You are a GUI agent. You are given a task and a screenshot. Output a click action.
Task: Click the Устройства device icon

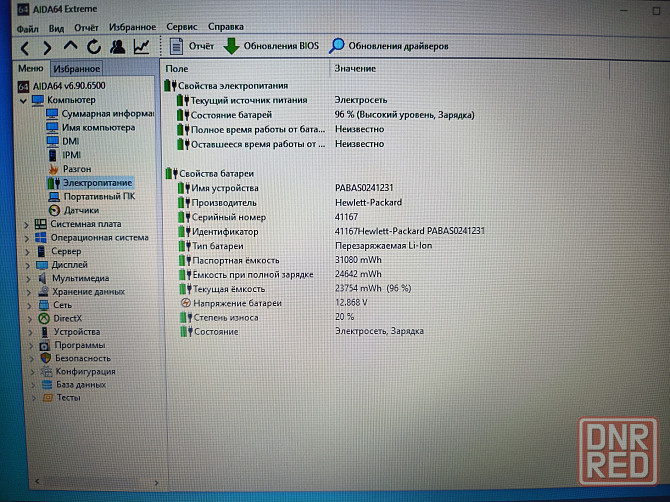[44, 332]
